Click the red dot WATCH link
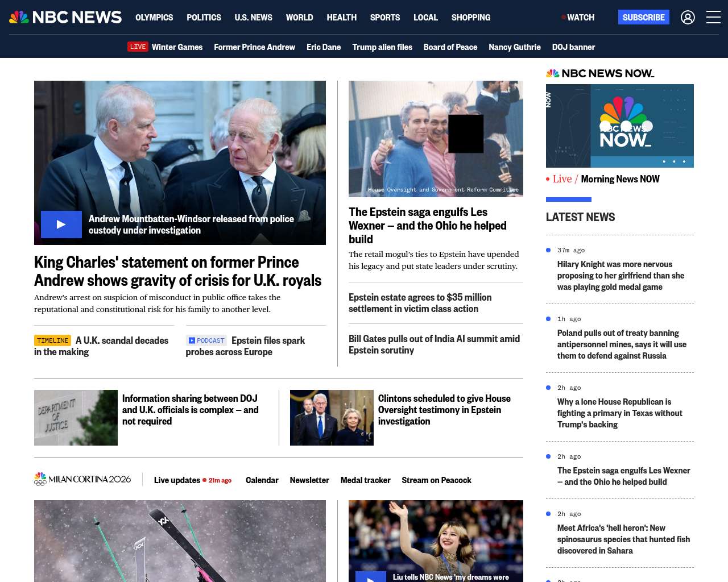Screen dimensions: 728x582 click(578, 18)
